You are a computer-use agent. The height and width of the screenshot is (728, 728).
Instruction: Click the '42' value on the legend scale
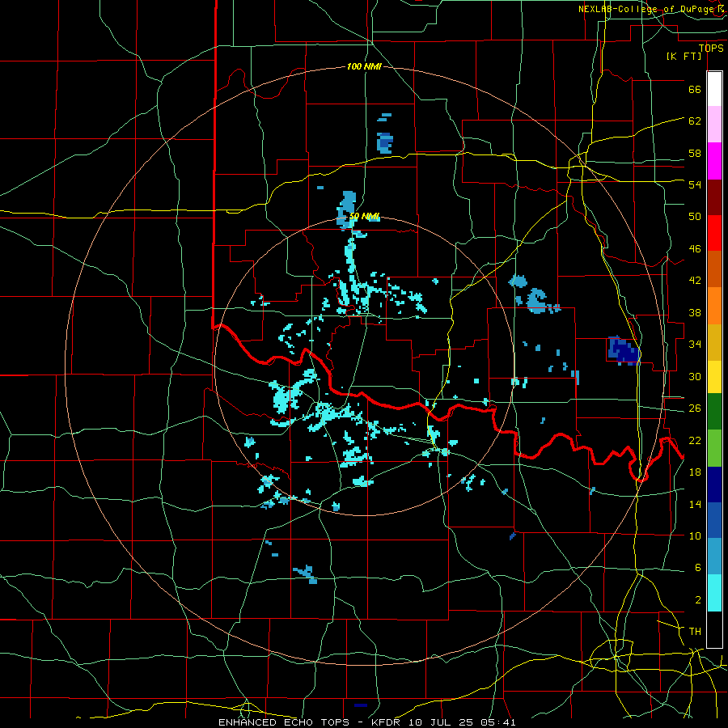(x=695, y=281)
